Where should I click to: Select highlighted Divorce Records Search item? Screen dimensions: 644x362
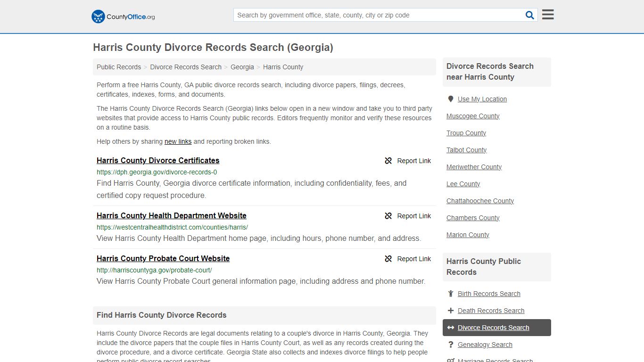tap(497, 328)
